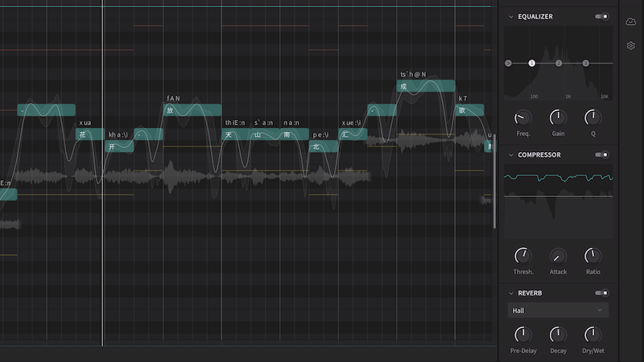
Task: Select the note labeled 成
Action: [426, 86]
